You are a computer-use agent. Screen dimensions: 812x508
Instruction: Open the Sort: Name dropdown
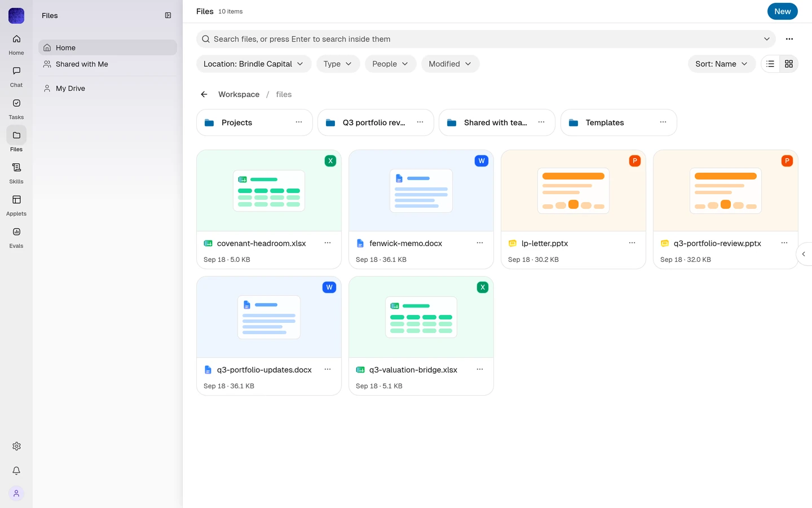[722, 64]
